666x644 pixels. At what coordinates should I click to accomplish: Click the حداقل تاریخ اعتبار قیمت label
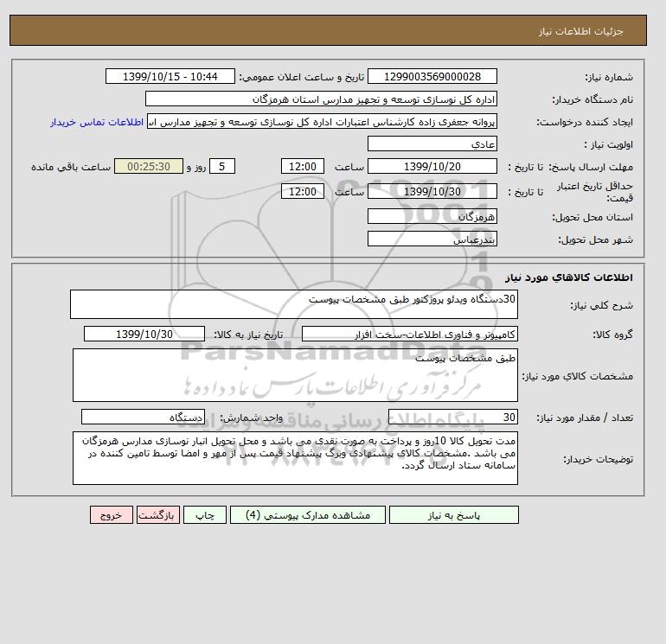point(595,192)
